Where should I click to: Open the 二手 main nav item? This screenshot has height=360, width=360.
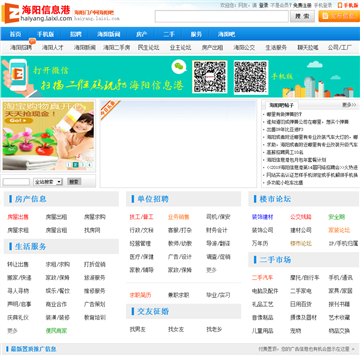(x=169, y=34)
